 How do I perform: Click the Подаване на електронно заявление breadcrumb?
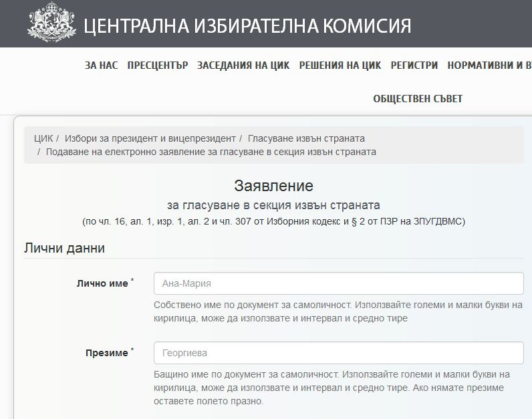tap(211, 152)
